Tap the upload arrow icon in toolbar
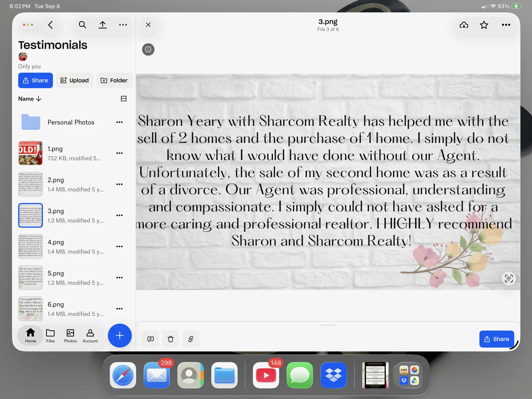This screenshot has height=399, width=532. 103,25
